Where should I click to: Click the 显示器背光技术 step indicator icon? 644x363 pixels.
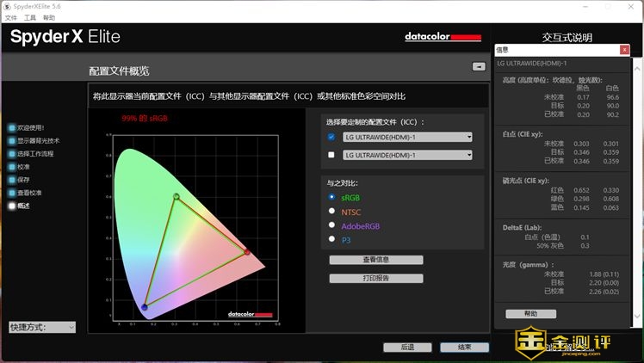point(12,140)
